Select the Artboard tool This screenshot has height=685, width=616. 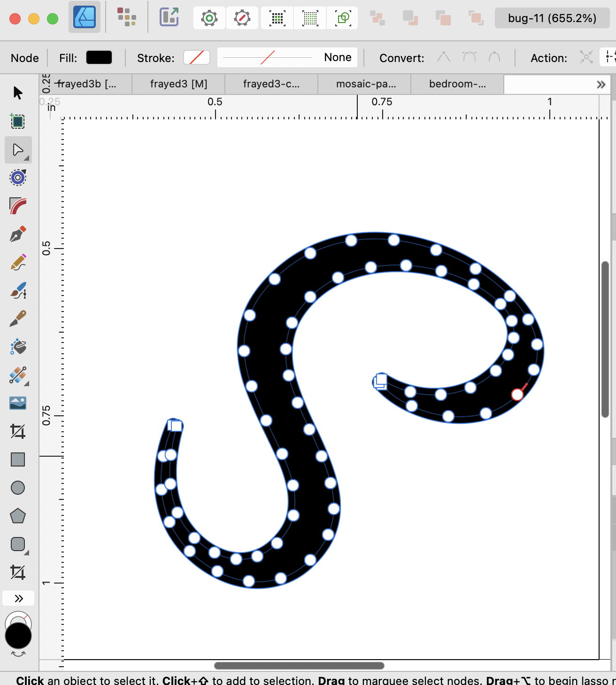pyautogui.click(x=18, y=121)
